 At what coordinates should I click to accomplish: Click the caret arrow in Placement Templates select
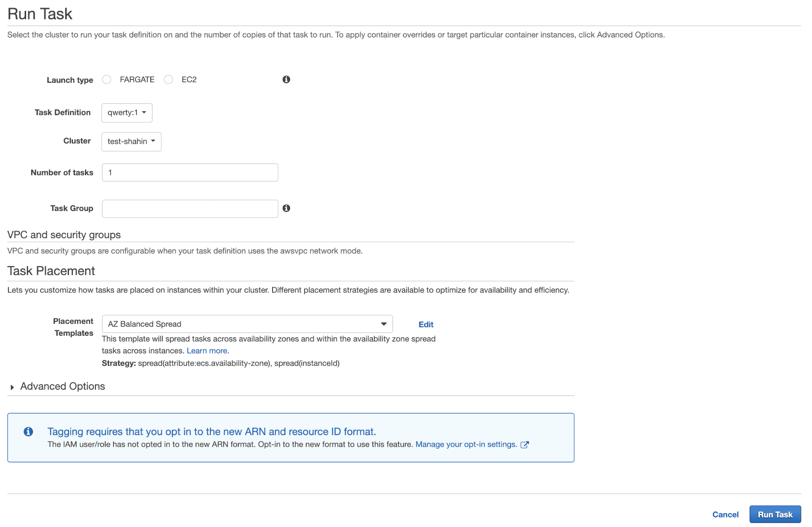[383, 324]
